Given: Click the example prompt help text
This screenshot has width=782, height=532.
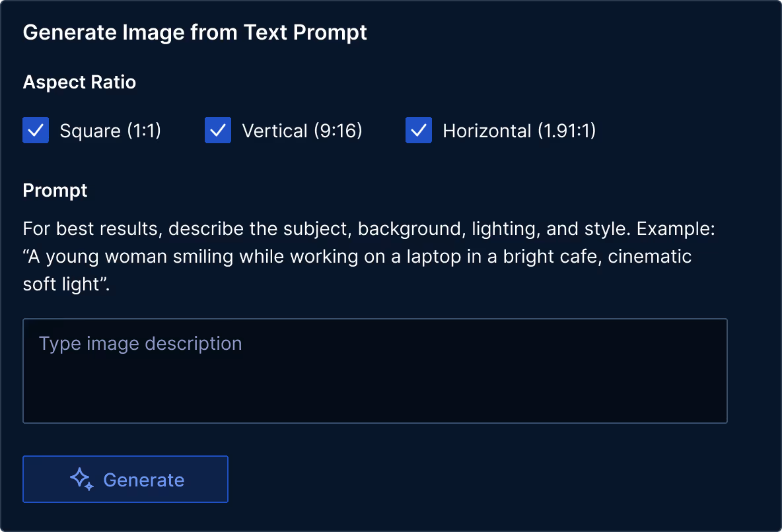Looking at the screenshot, I should [357, 256].
